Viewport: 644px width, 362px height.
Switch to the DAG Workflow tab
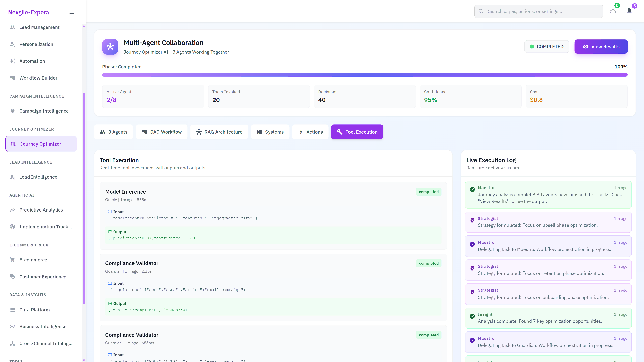pyautogui.click(x=162, y=132)
